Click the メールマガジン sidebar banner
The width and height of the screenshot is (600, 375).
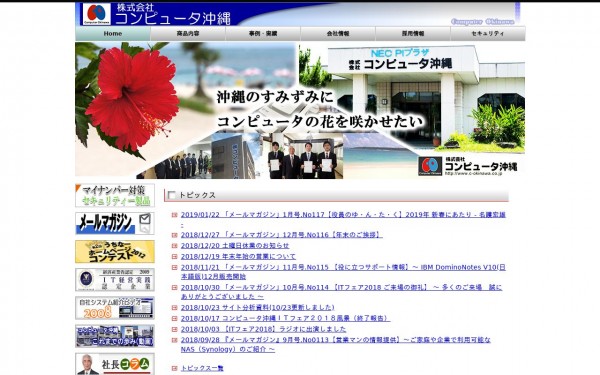click(115, 223)
